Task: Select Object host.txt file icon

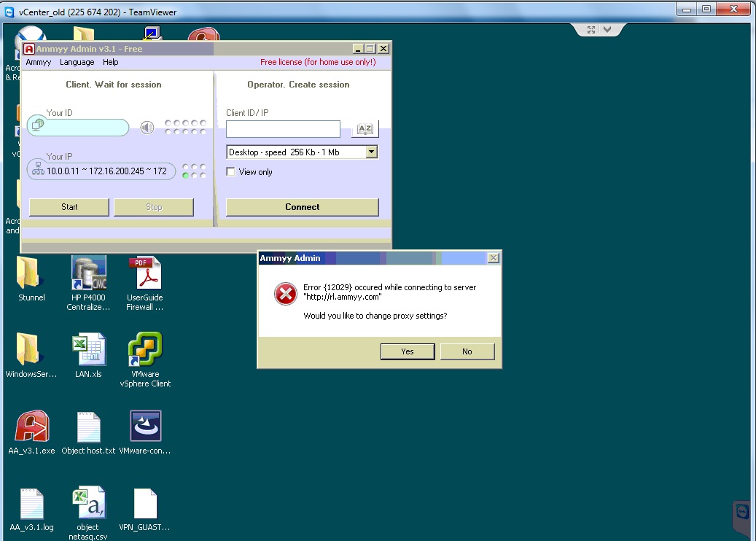Action: (89, 427)
